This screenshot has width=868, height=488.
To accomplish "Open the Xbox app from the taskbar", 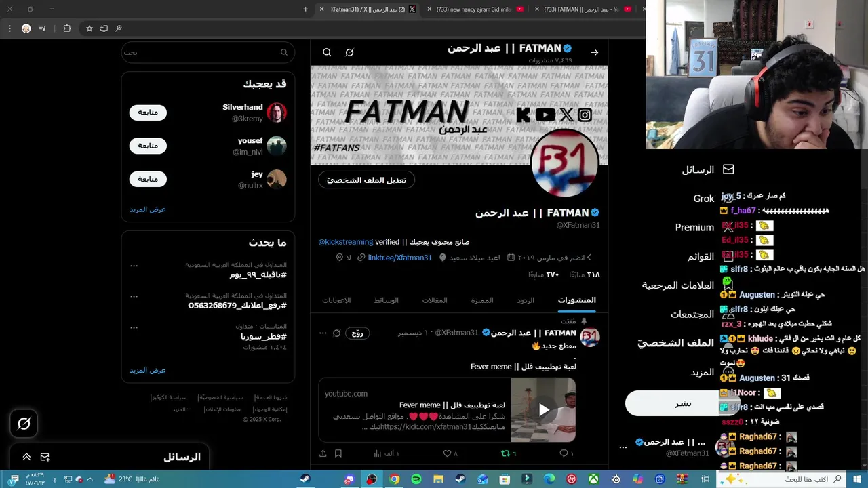I will [593, 479].
